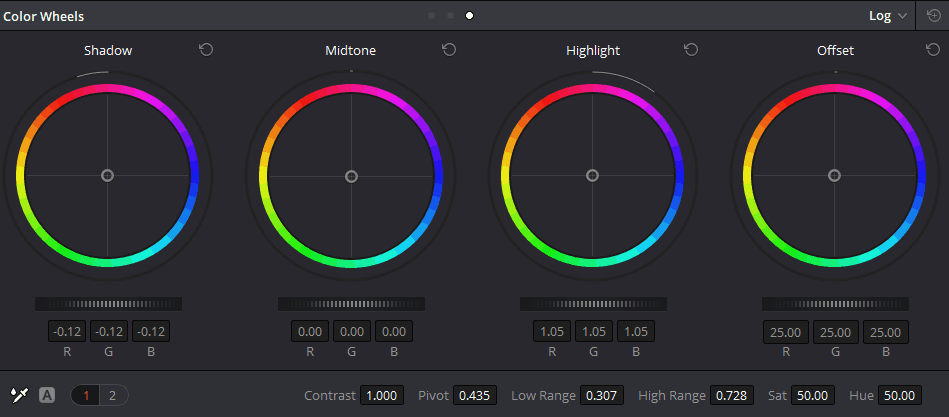This screenshot has height=417, width=949.
Task: Click the Pivot value 0.435 field
Action: [x=475, y=396]
